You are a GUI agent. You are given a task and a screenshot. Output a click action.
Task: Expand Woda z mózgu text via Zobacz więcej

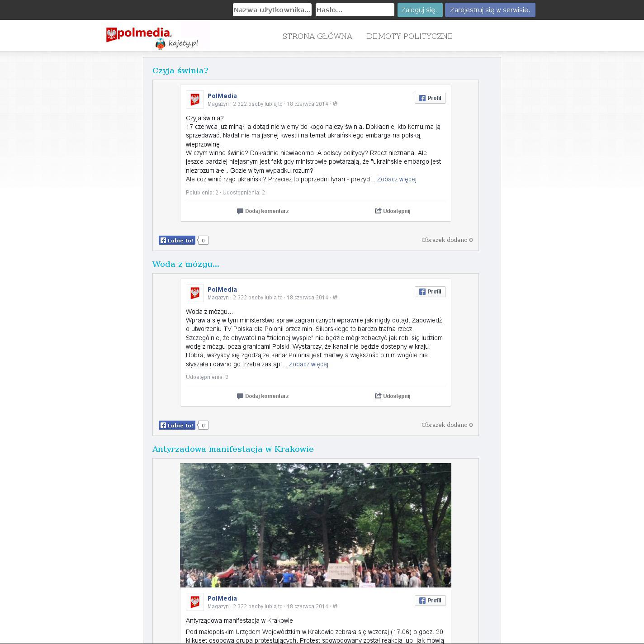(308, 365)
